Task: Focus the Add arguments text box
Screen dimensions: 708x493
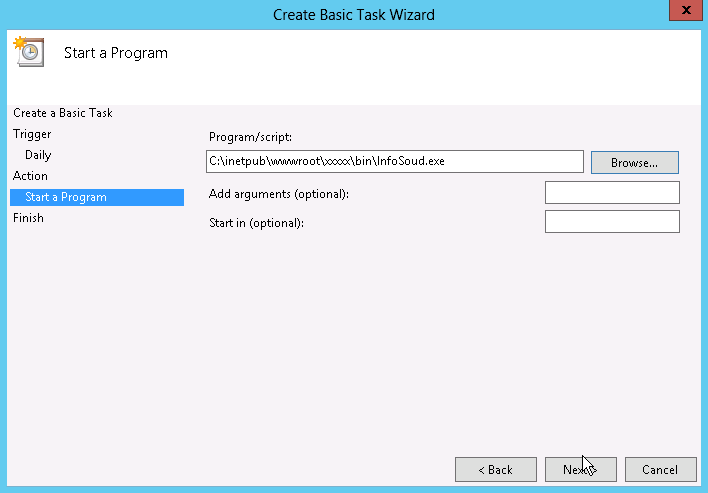Action: pyautogui.click(x=612, y=192)
